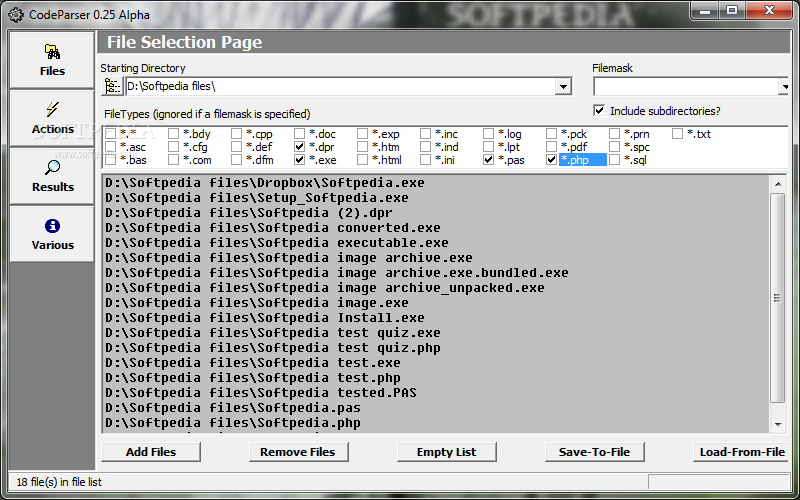Viewport: 800px width, 500px height.
Task: Uncheck the *.dpr file type
Action: (299, 147)
